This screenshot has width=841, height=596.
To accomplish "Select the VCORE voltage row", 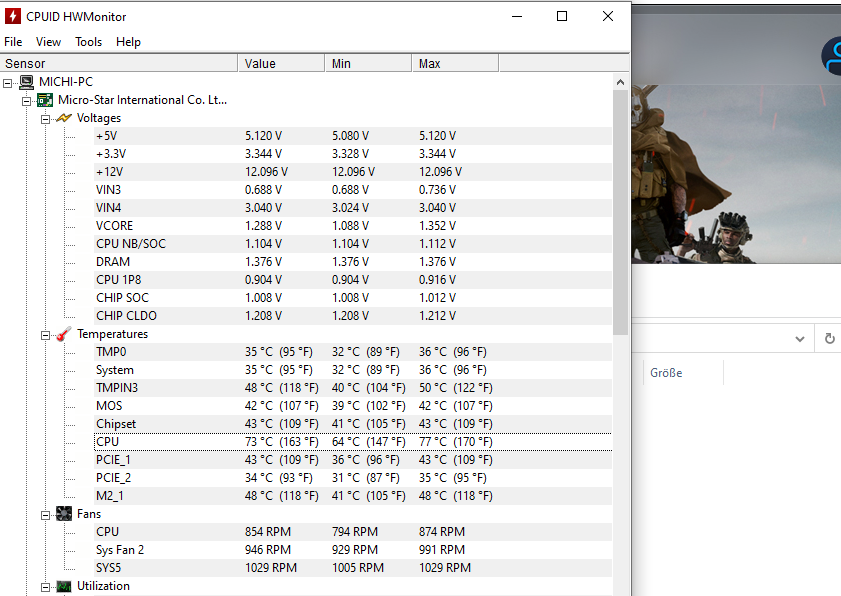I will click(353, 226).
